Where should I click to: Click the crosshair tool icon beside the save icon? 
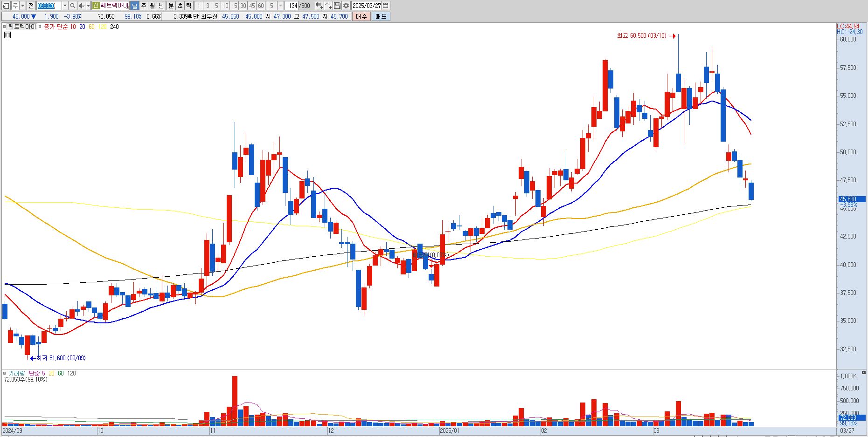tap(328, 6)
